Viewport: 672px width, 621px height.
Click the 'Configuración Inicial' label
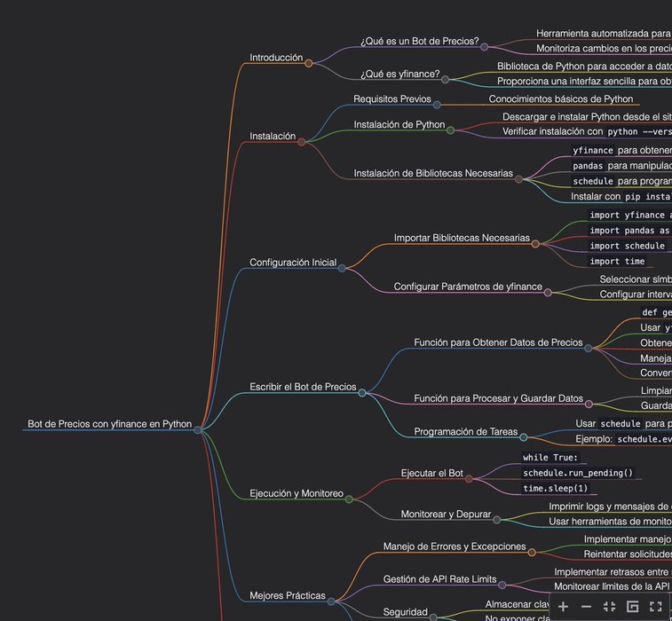[293, 263]
